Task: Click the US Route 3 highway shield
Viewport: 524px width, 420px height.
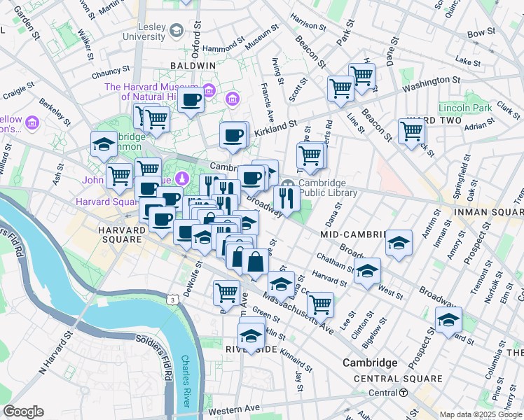Action: point(172,300)
